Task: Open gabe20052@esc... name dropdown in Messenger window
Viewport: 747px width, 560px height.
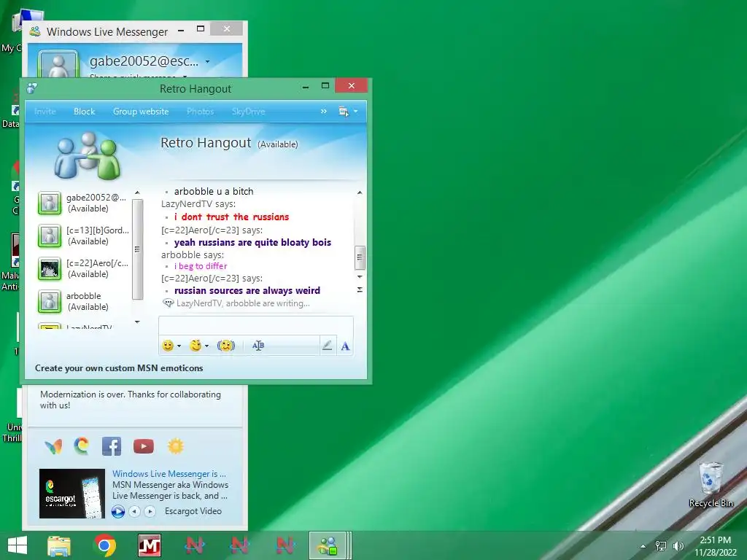Action: (x=207, y=61)
